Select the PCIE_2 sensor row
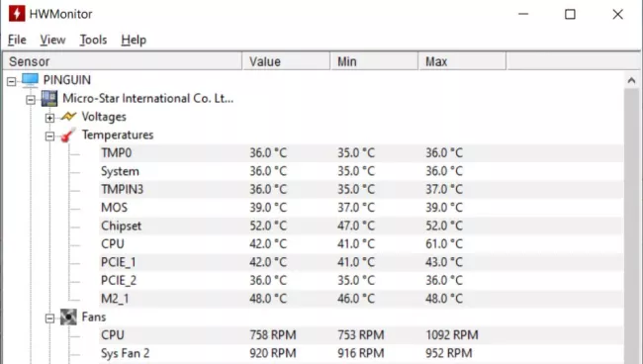Screen dimensions: 643x364 361,280
